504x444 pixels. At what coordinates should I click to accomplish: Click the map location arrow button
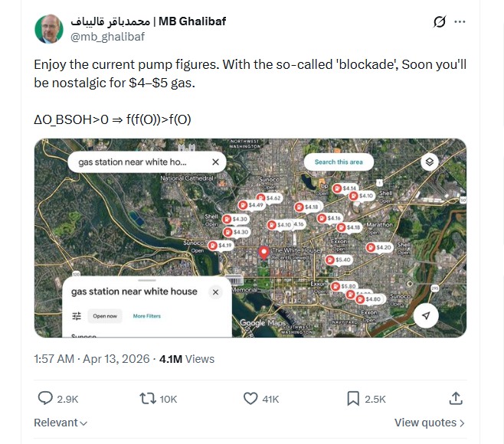pyautogui.click(x=426, y=315)
